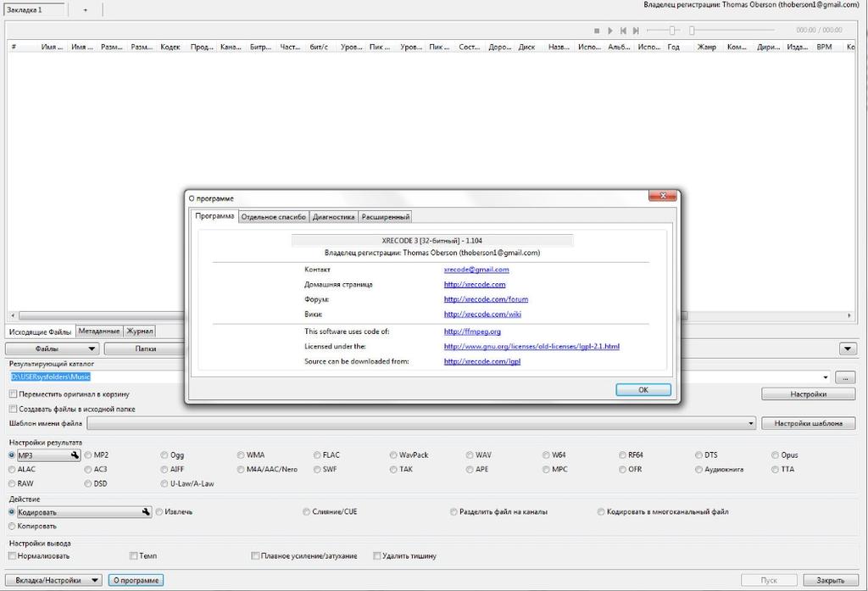Click the О программе button
This screenshot has height=591, width=868.
point(136,581)
